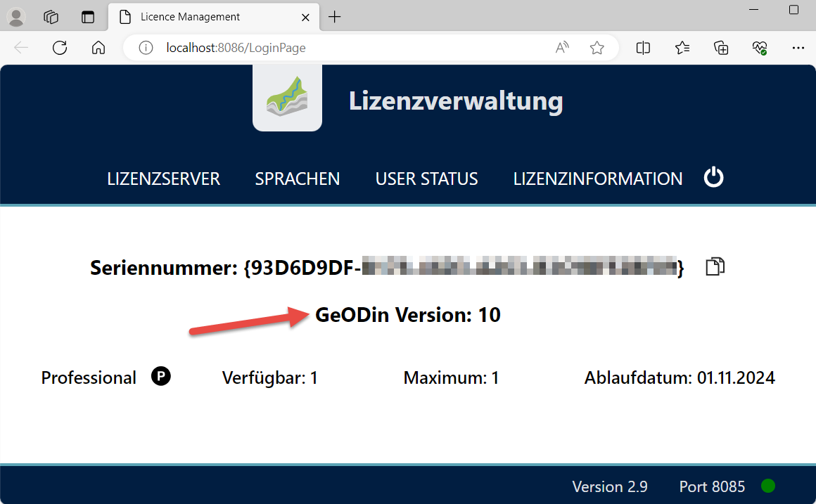Close the Licence Management tab

pyautogui.click(x=305, y=17)
